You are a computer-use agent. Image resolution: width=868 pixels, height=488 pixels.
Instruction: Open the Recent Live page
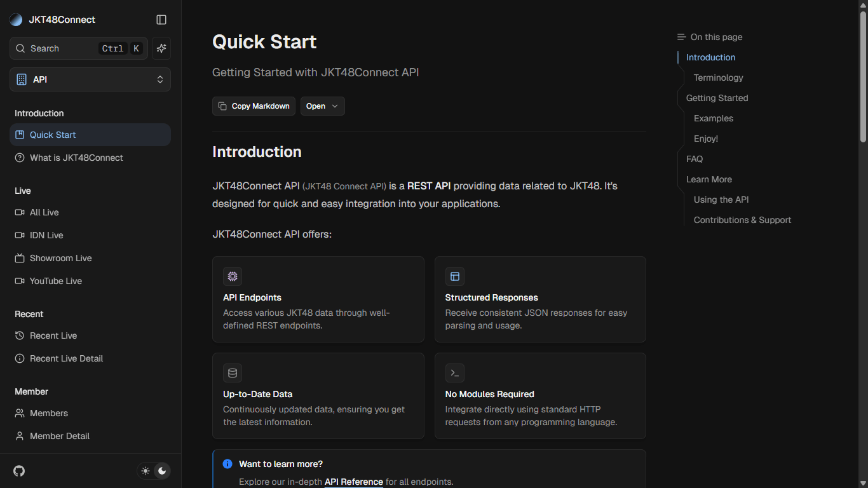coord(90,335)
